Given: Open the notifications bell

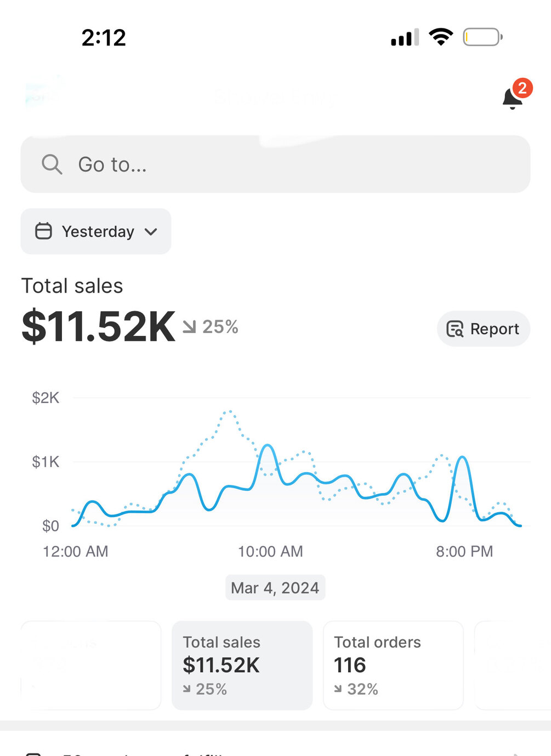Looking at the screenshot, I should tap(512, 99).
